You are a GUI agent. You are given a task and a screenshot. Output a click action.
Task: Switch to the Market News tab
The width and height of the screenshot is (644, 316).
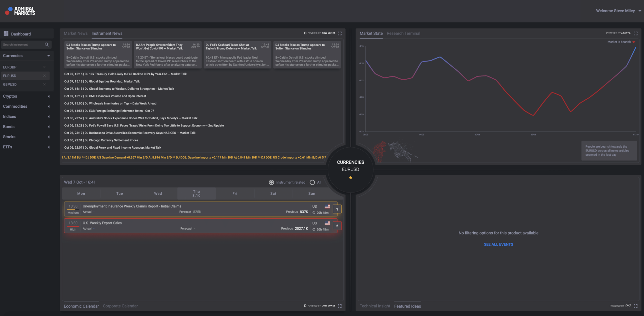75,34
